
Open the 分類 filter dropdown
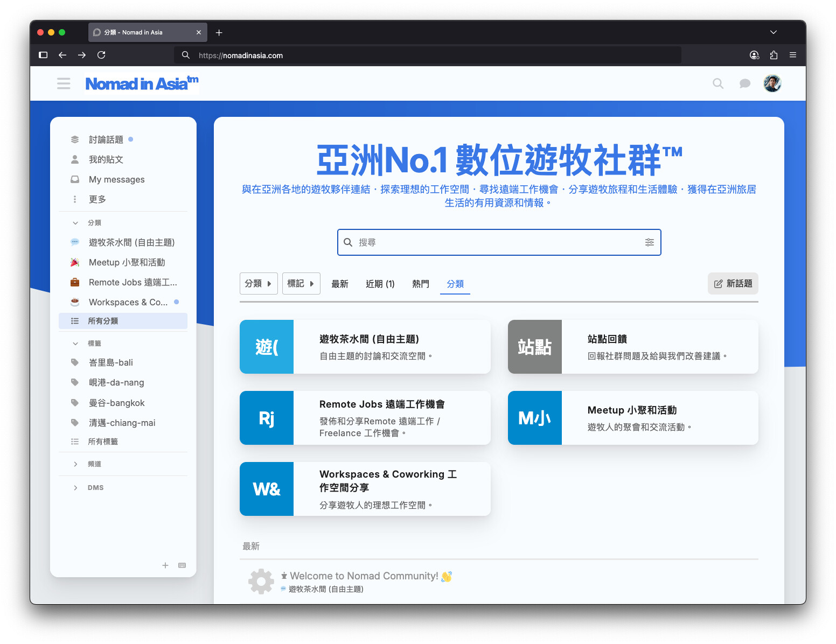(x=259, y=284)
